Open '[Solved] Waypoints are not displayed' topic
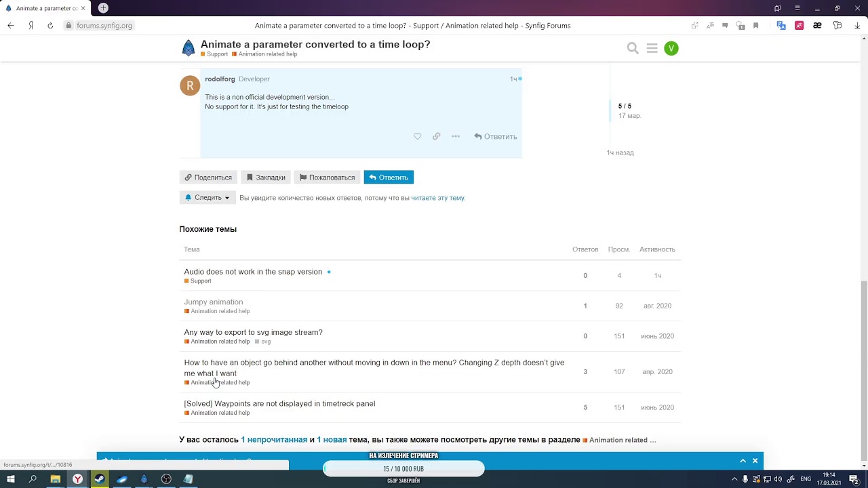868x488 pixels. click(279, 404)
